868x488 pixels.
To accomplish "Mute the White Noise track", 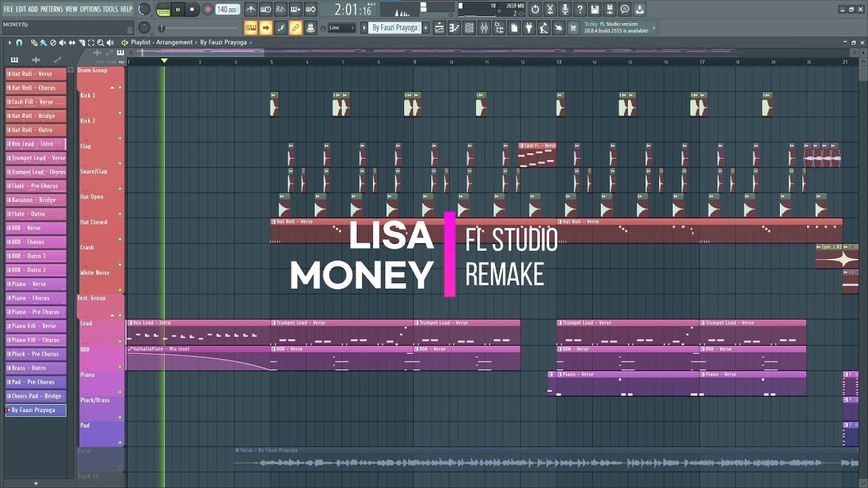I will (x=120, y=290).
